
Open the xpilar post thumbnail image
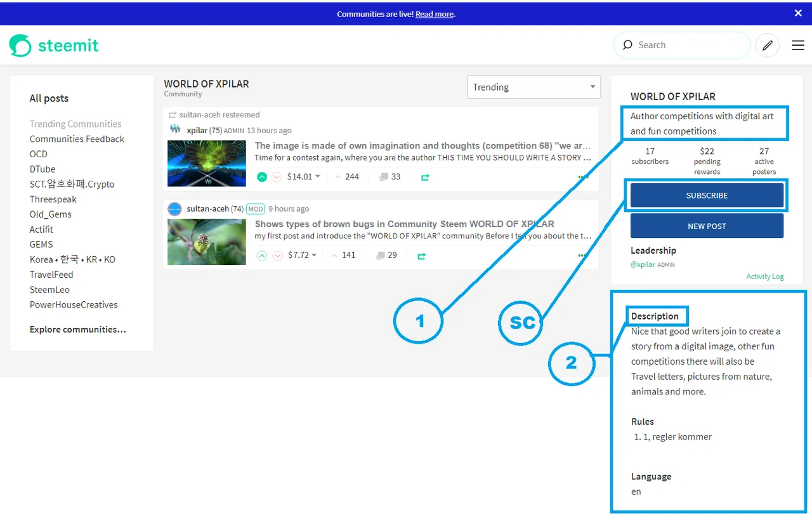[207, 164]
